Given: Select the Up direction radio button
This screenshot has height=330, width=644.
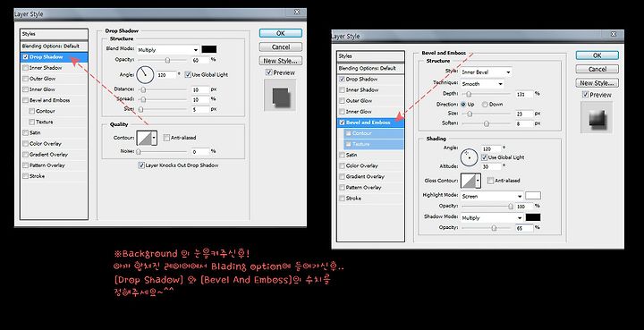Looking at the screenshot, I should pyautogui.click(x=463, y=105).
